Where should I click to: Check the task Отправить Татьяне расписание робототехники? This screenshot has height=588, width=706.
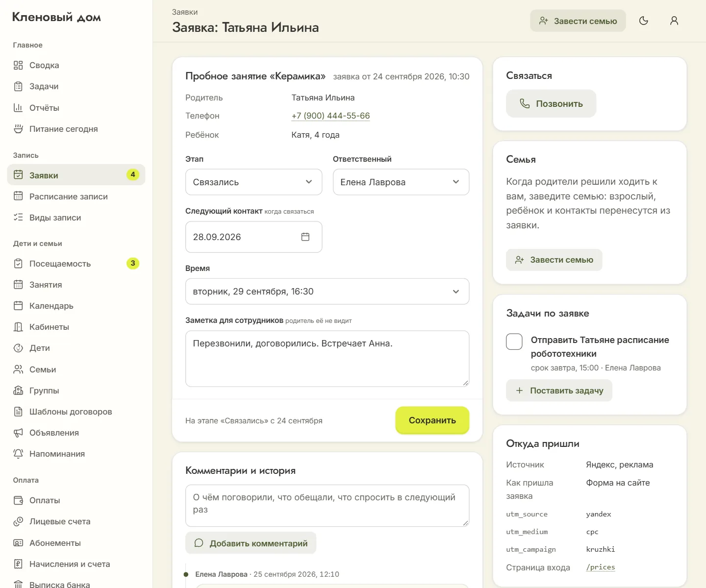pyautogui.click(x=514, y=342)
